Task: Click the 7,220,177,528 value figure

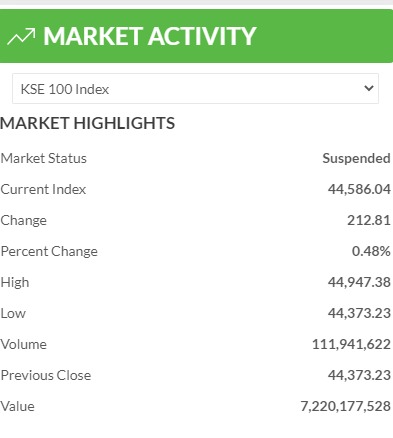Action: [x=346, y=406]
